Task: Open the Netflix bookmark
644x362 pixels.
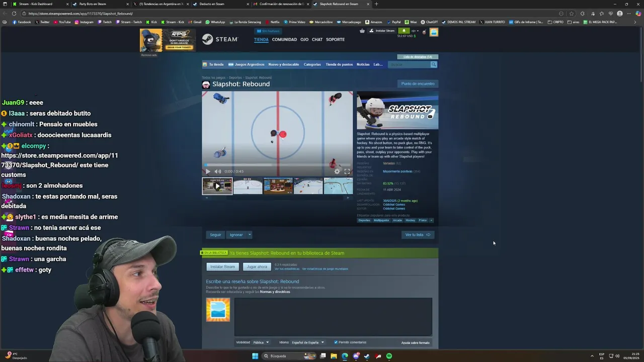Action: tap(272, 22)
